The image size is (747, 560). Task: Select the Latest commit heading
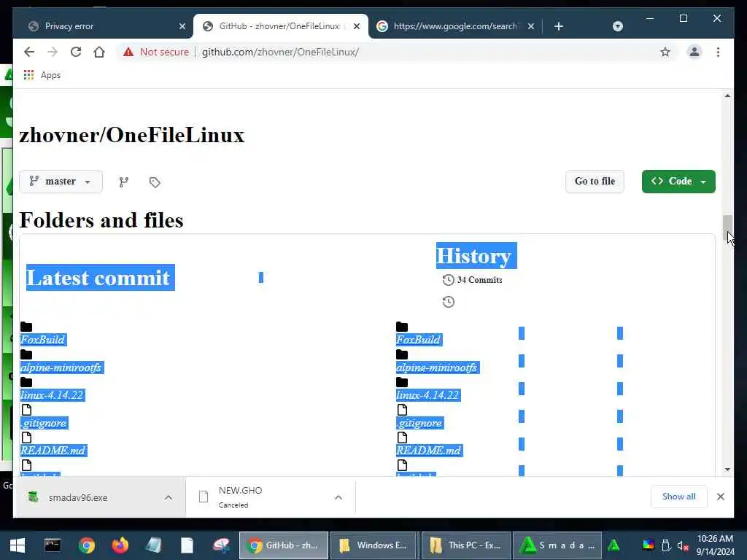[100, 278]
